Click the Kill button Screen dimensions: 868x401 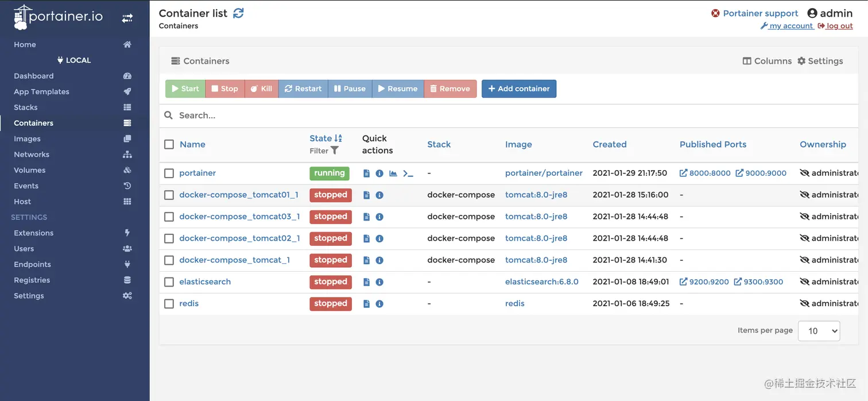pos(262,88)
